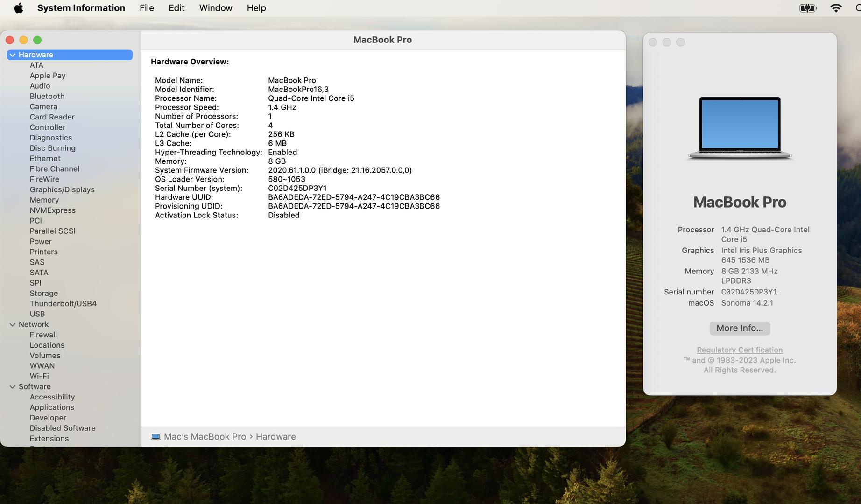Select Volumes under Network
Viewport: 861px width, 504px height.
click(45, 356)
